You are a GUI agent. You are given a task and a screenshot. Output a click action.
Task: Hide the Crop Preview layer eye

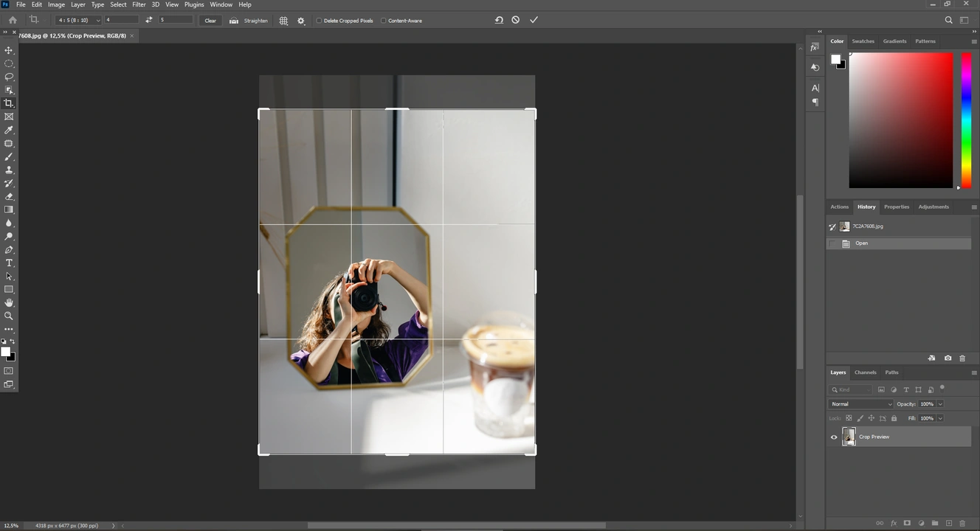pyautogui.click(x=834, y=437)
